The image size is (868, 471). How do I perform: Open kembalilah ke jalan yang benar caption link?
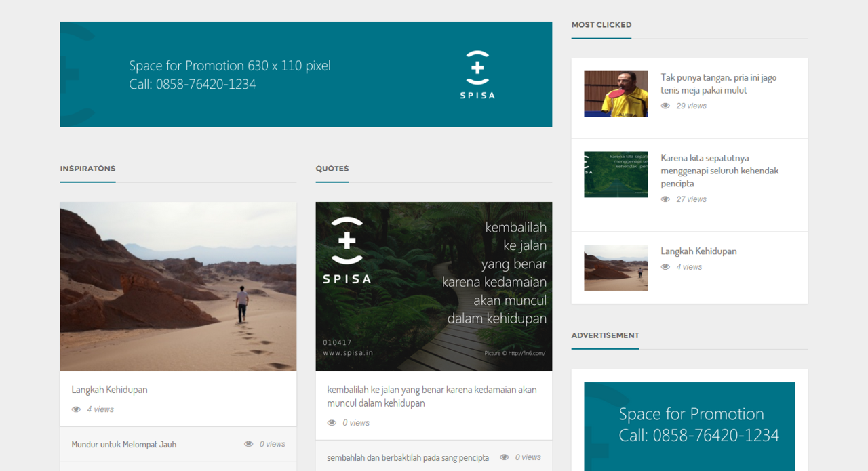coord(432,396)
